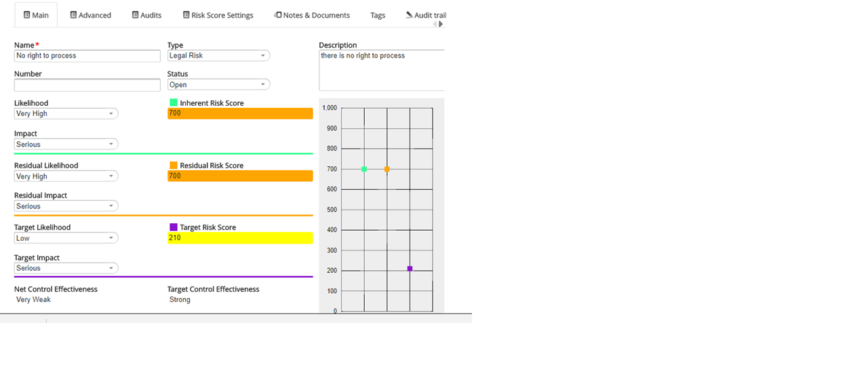Select the Tags tab

coord(378,15)
